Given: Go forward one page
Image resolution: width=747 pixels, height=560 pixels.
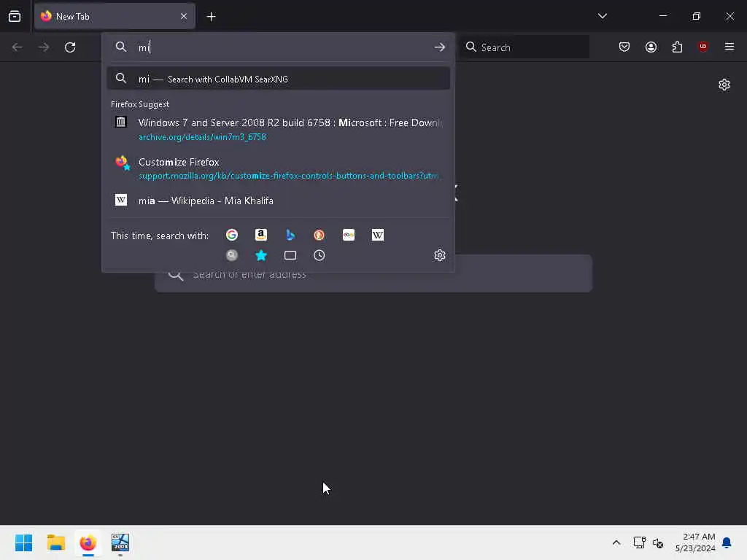Looking at the screenshot, I should (43, 47).
